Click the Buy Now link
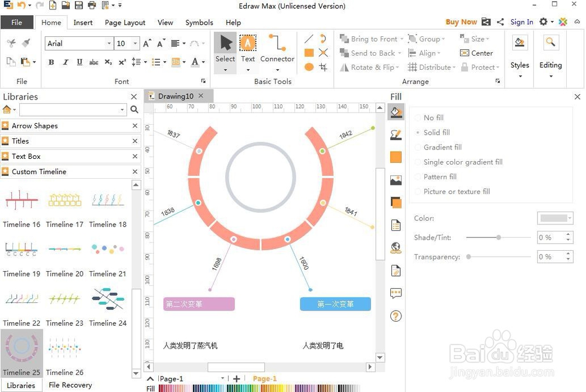 pos(461,22)
